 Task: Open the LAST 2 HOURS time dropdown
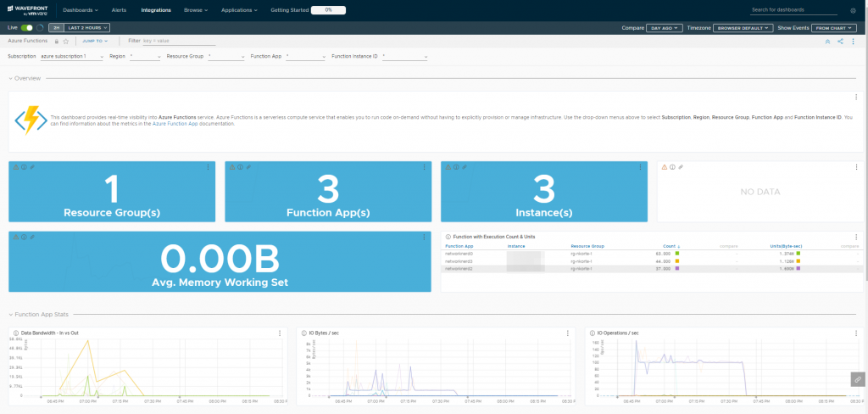point(87,28)
